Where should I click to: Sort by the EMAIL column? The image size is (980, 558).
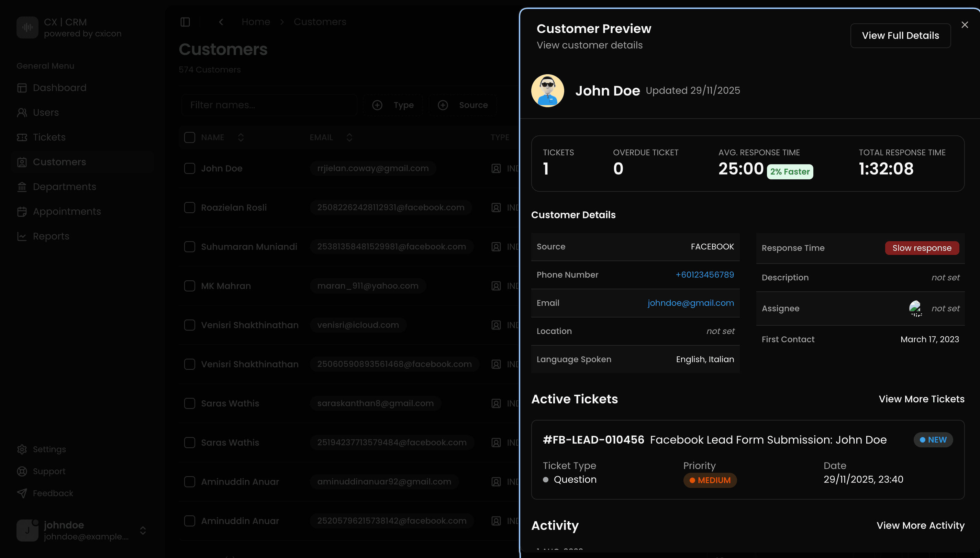(331, 137)
